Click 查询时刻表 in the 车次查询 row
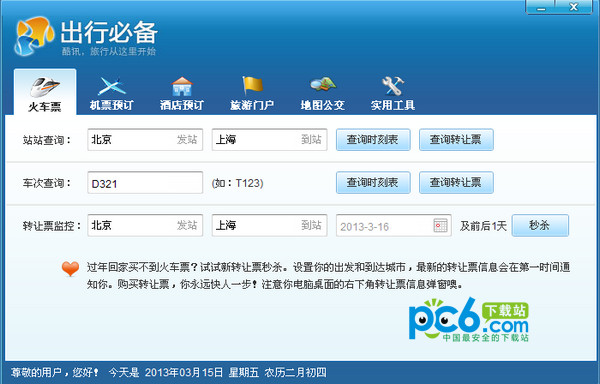Viewport: 600px width, 384px height. coord(373,183)
